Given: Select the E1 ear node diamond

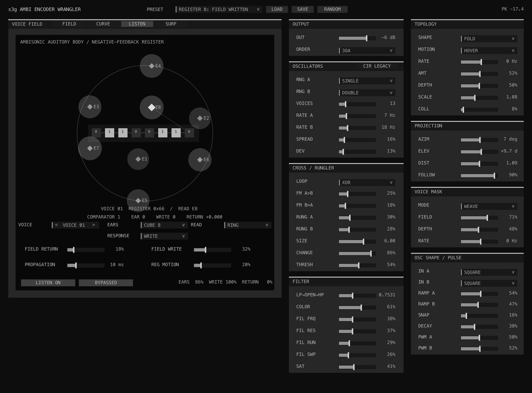Looking at the screenshot, I should (x=138, y=159).
